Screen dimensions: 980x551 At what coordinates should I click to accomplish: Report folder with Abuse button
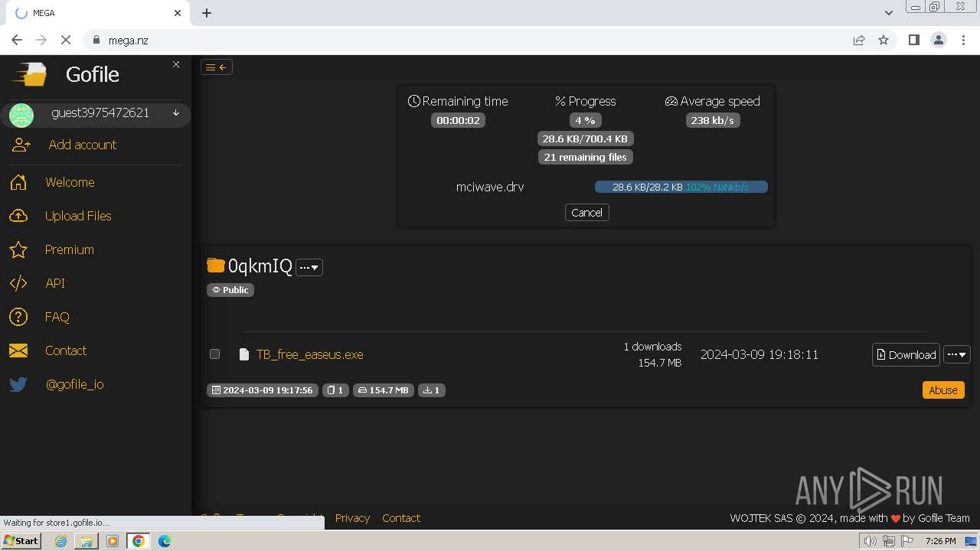[x=943, y=390]
